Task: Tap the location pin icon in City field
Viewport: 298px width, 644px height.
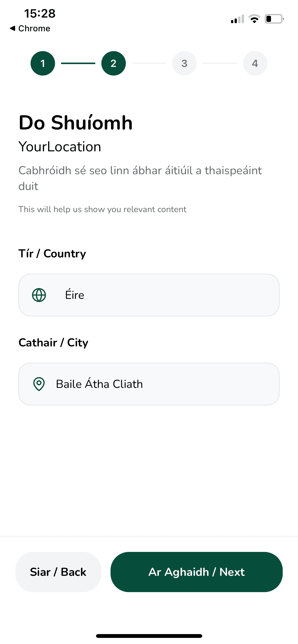Action: pyautogui.click(x=39, y=384)
